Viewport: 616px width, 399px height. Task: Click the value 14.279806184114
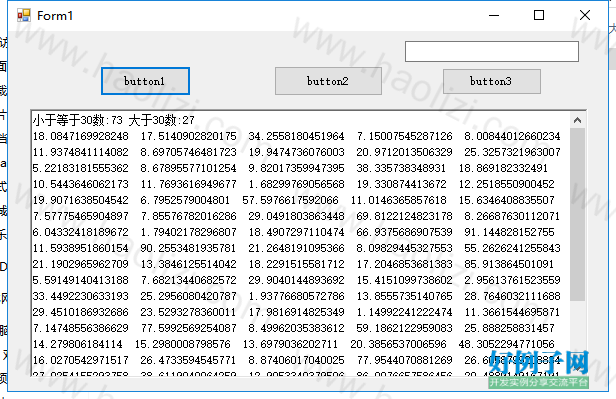77,344
